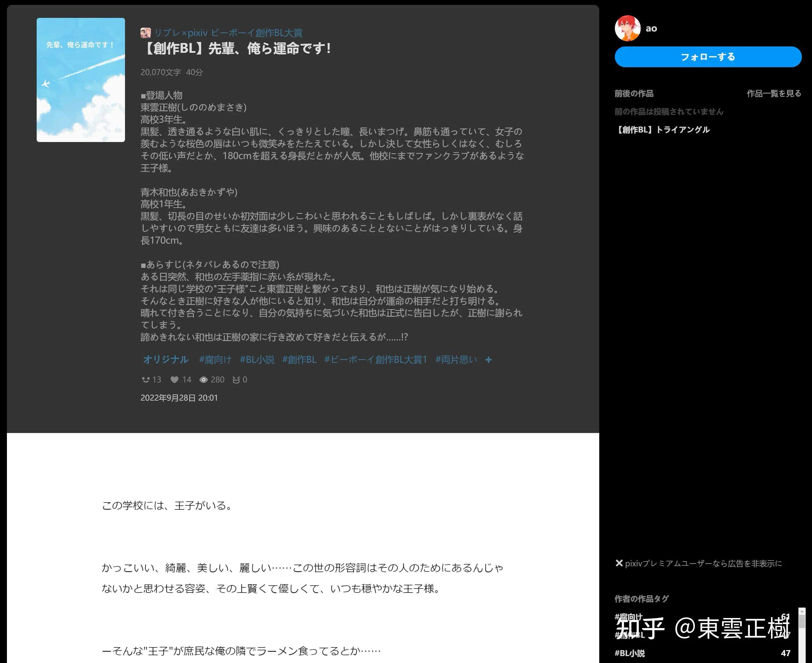Open the リブレ×pixiv ビーボーイ創作BL大賞 contest link
This screenshot has height=663, width=812.
(x=228, y=33)
